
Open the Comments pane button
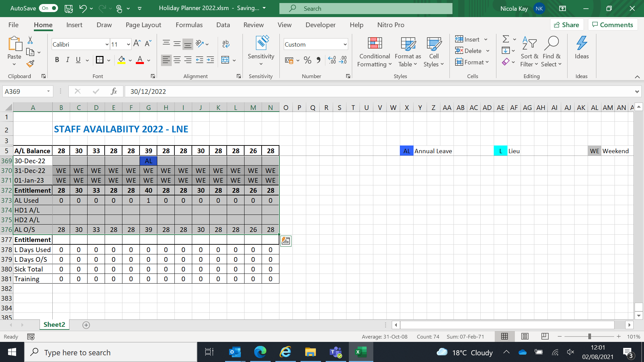click(x=612, y=25)
